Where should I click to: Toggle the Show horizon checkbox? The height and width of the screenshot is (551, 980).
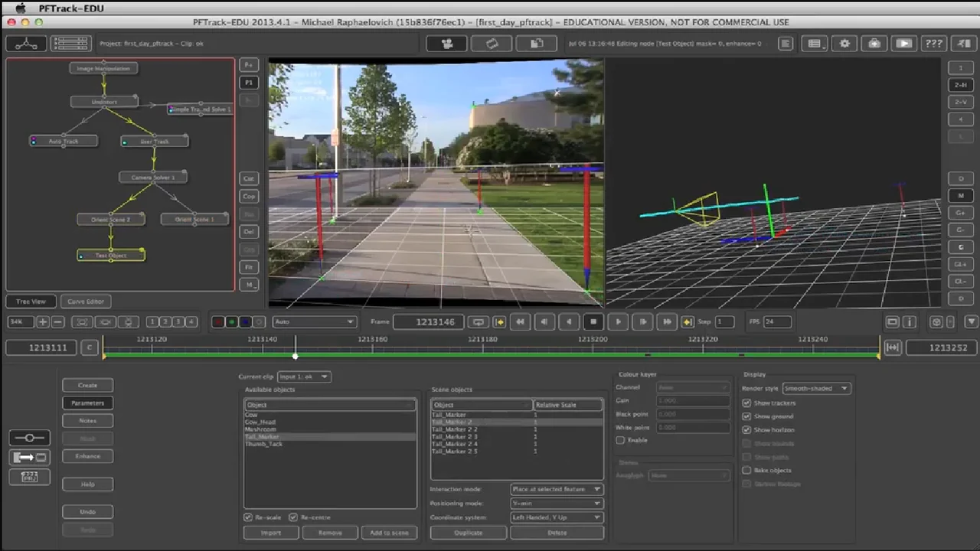click(746, 430)
